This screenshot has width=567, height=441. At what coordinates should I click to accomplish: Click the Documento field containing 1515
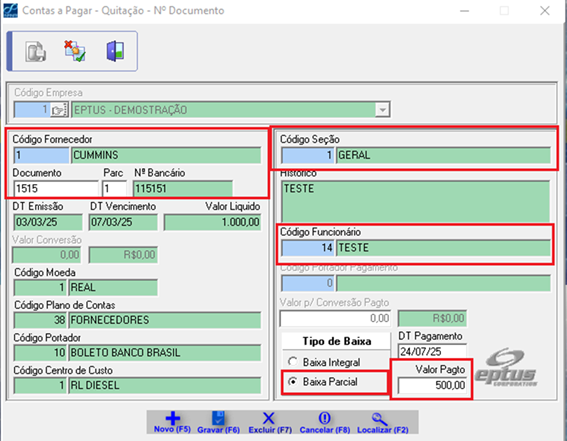(x=56, y=188)
